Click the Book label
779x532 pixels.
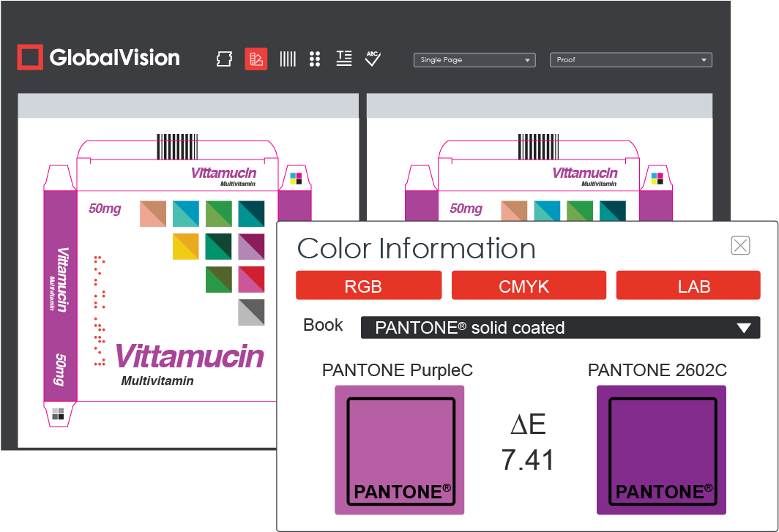(323, 325)
